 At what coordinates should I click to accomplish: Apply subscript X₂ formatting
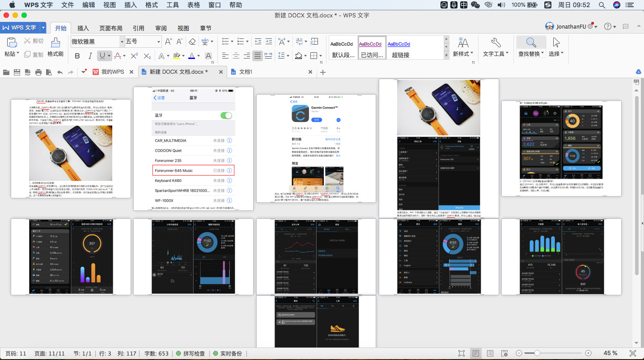147,56
